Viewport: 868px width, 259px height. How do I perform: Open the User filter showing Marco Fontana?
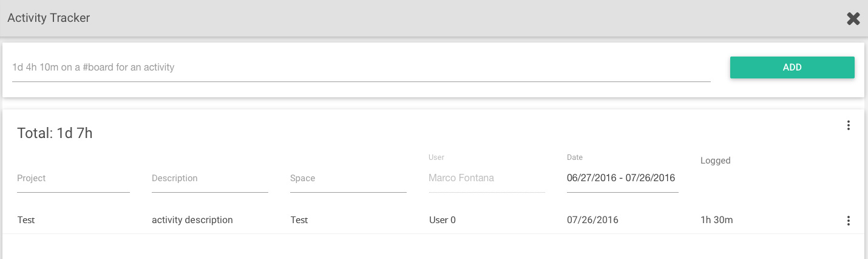tap(487, 178)
